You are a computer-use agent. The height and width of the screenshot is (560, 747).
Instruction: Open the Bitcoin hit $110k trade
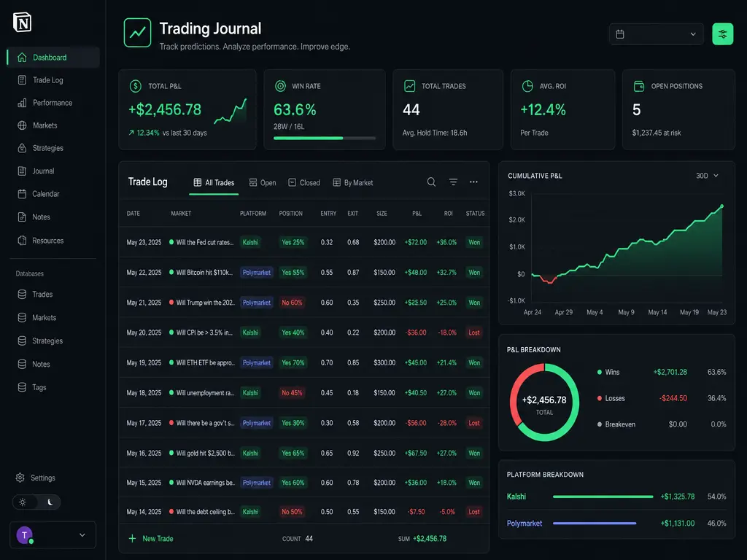point(304,273)
